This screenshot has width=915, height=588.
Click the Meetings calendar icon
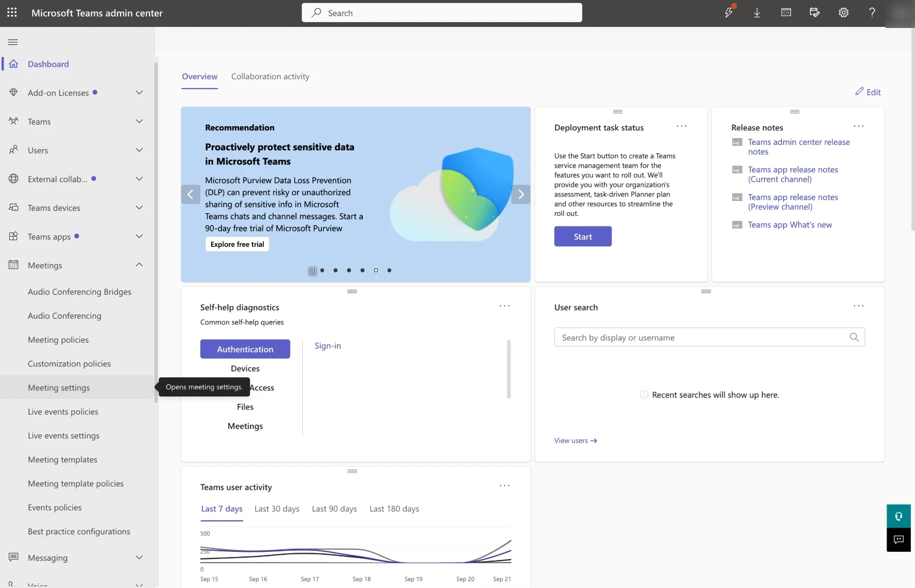[13, 265]
